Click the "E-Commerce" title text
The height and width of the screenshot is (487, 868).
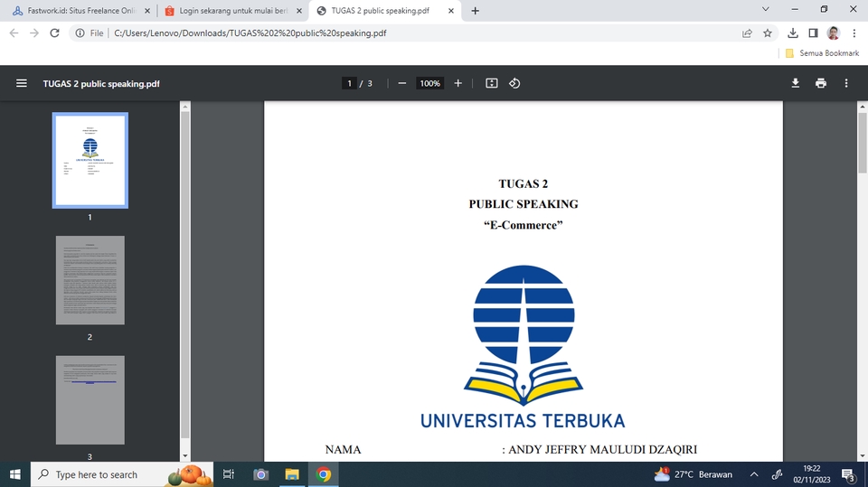click(524, 225)
